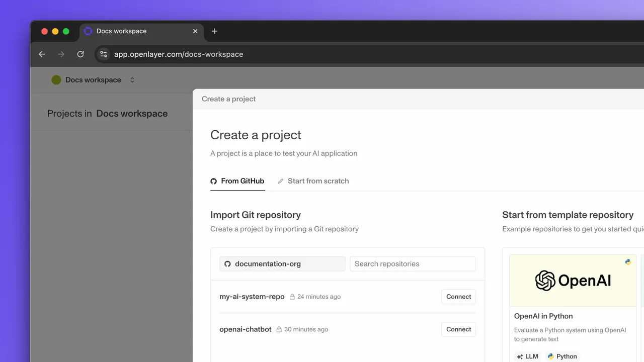Click 'Start from template repository' heading

click(568, 215)
